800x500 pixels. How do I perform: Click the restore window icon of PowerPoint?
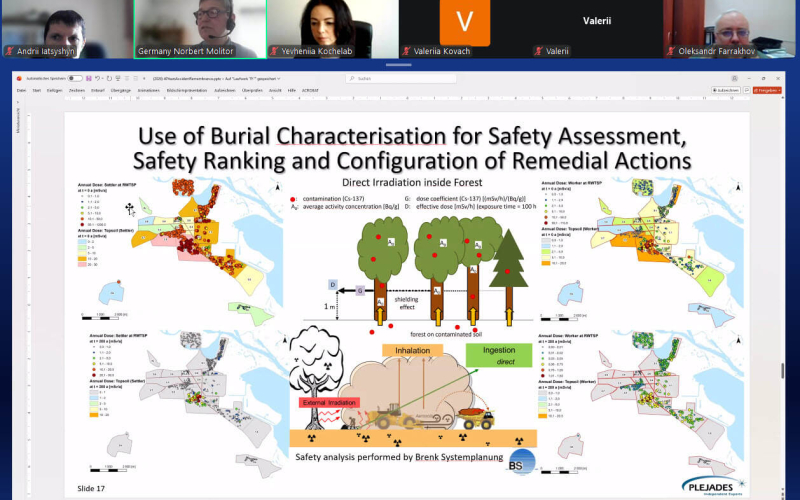tap(763, 79)
